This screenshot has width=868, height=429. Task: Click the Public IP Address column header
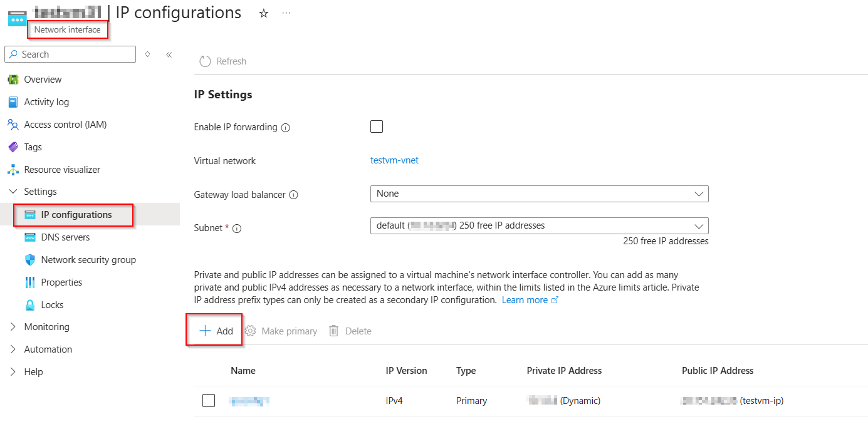pyautogui.click(x=718, y=371)
